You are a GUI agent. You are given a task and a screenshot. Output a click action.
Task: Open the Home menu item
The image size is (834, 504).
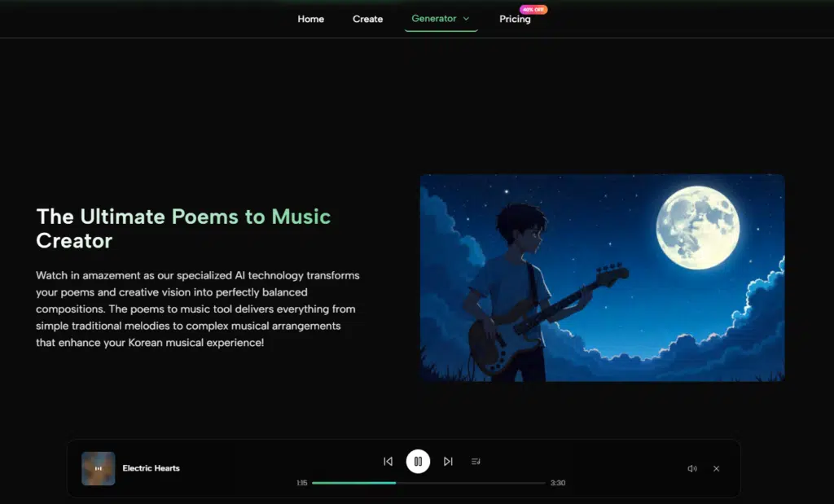(x=310, y=20)
